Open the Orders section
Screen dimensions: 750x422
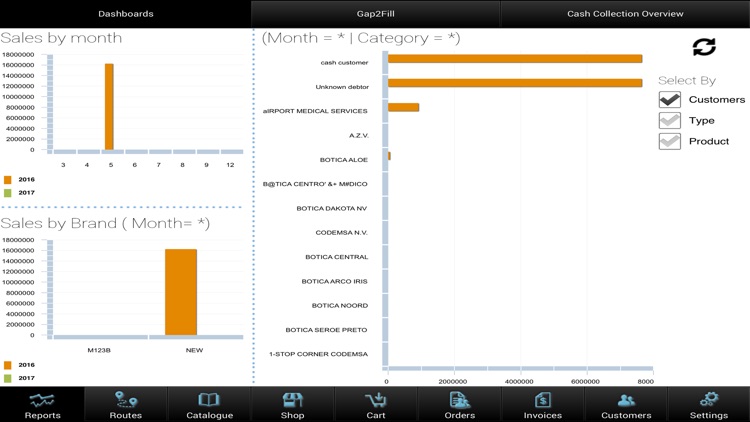click(459, 405)
